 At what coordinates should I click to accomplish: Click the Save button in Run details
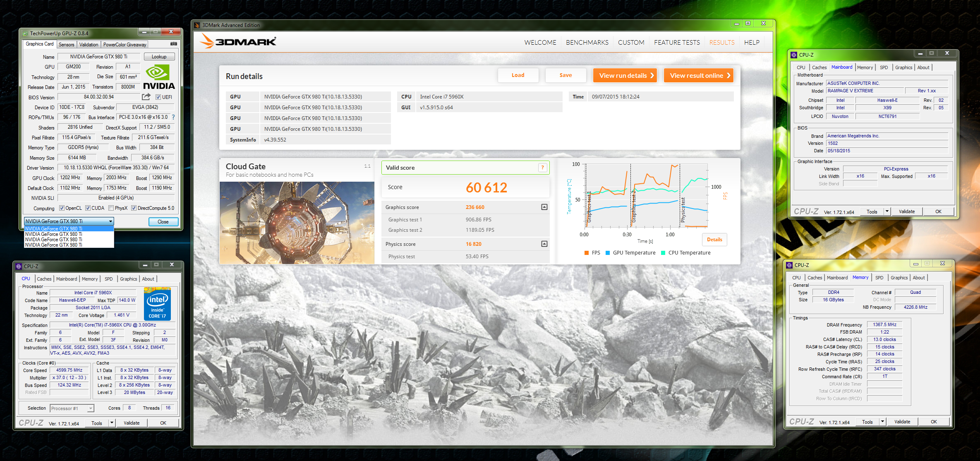click(x=565, y=75)
